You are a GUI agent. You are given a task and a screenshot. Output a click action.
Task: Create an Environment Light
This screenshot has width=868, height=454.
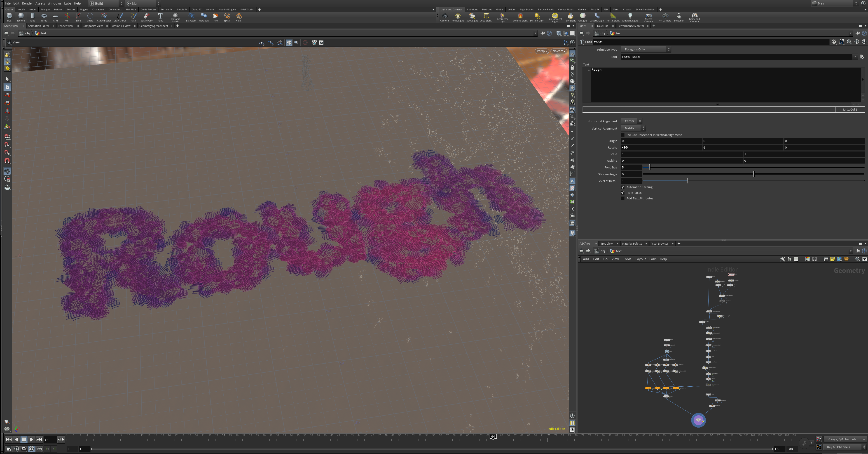pos(555,18)
